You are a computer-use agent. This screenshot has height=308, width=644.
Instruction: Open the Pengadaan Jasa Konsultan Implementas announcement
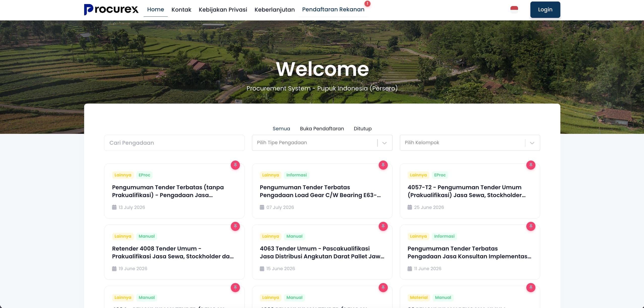click(x=469, y=252)
